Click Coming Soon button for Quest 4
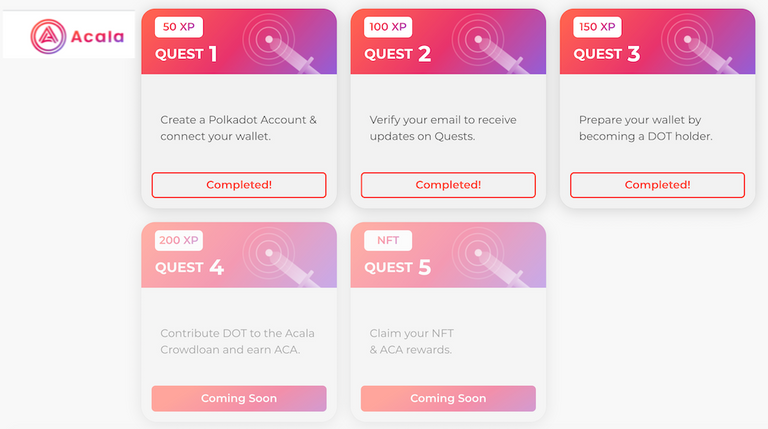Screen dimensions: 768x429 pos(239,398)
